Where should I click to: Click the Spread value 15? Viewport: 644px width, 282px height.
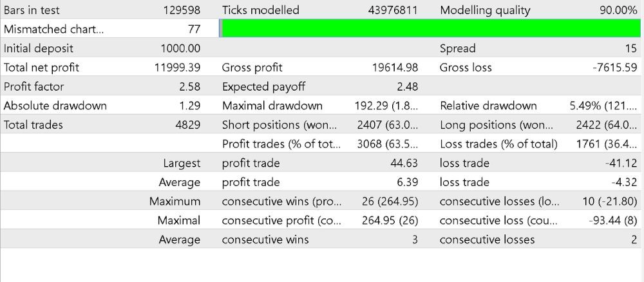(630, 48)
